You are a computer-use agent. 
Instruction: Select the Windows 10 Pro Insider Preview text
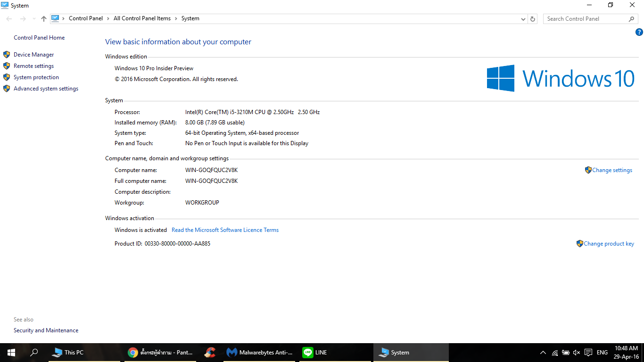[x=154, y=68]
